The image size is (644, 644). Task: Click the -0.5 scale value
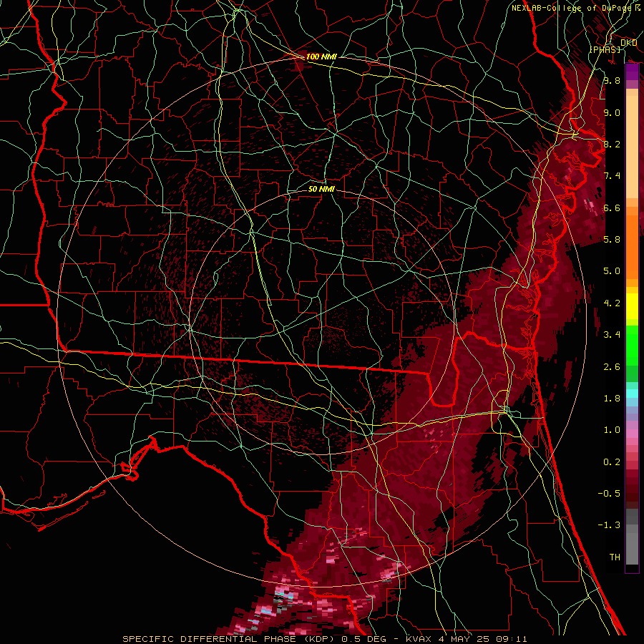(609, 494)
